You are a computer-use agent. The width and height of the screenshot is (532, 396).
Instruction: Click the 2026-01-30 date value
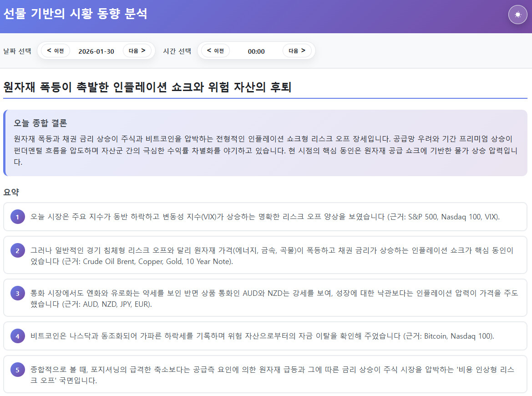(x=96, y=51)
